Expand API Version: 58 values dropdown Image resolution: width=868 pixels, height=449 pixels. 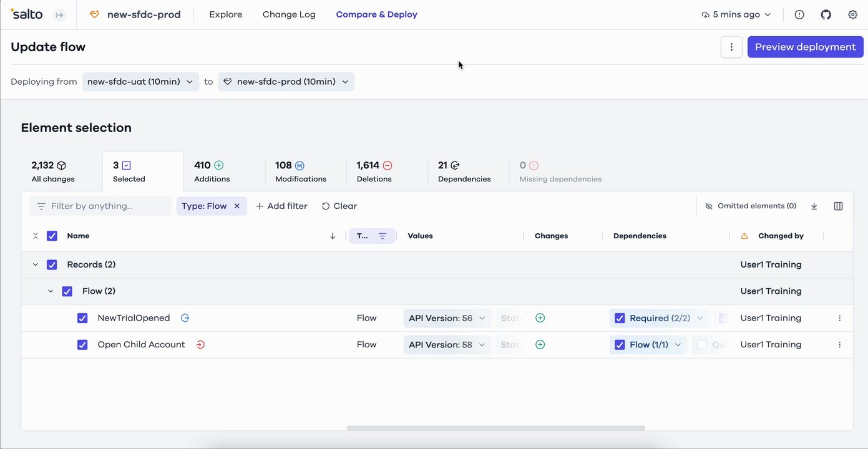pyautogui.click(x=482, y=344)
